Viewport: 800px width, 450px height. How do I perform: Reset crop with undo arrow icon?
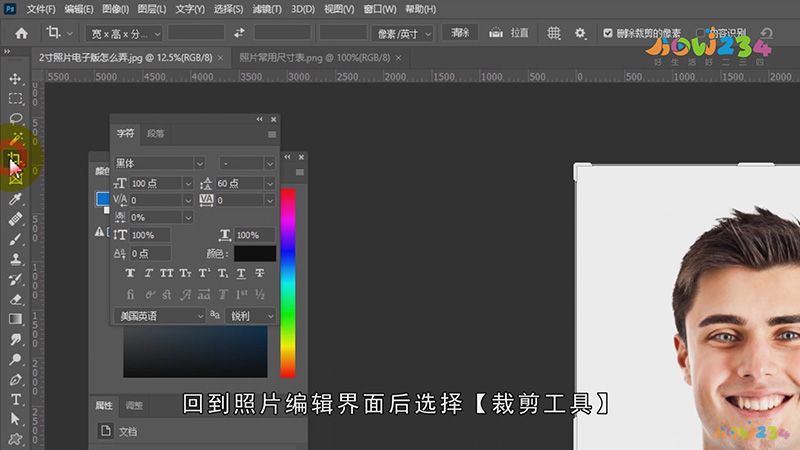(766, 34)
